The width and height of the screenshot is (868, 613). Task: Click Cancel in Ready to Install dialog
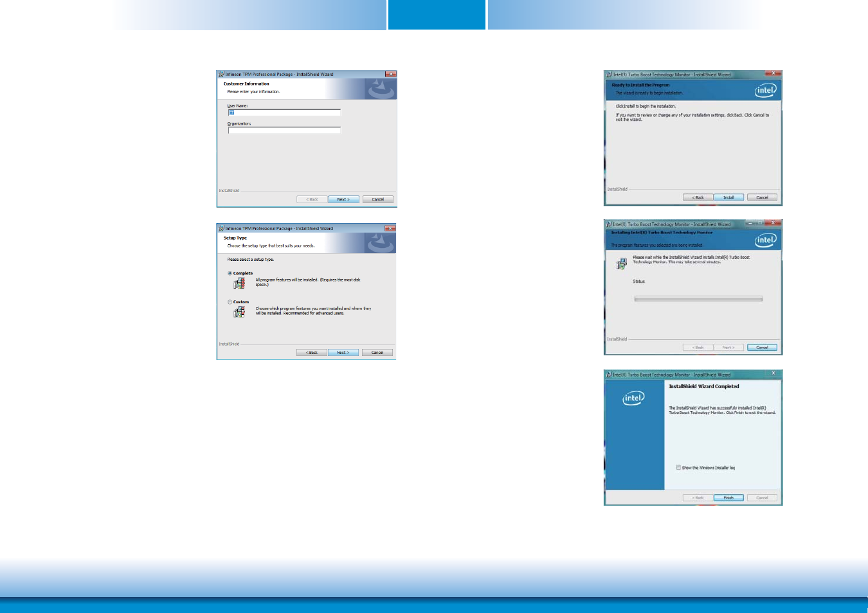pyautogui.click(x=762, y=197)
